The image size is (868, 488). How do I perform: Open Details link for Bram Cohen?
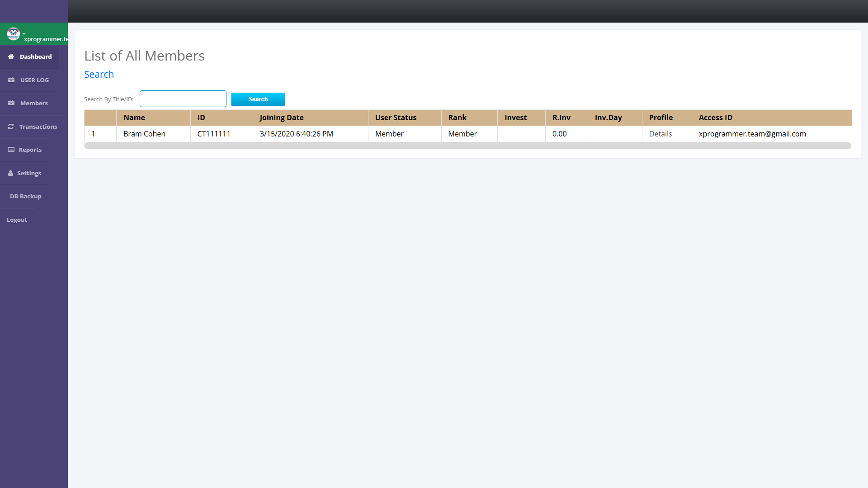pos(660,134)
